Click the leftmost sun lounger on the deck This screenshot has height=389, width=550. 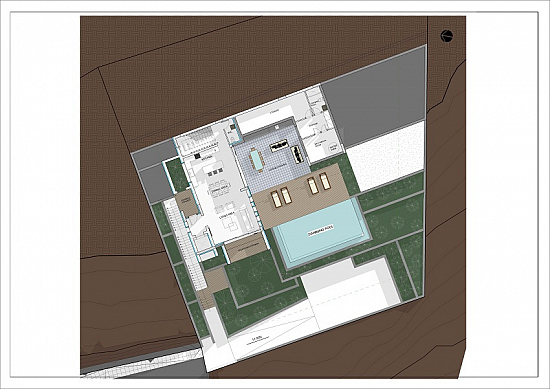[x=276, y=199]
